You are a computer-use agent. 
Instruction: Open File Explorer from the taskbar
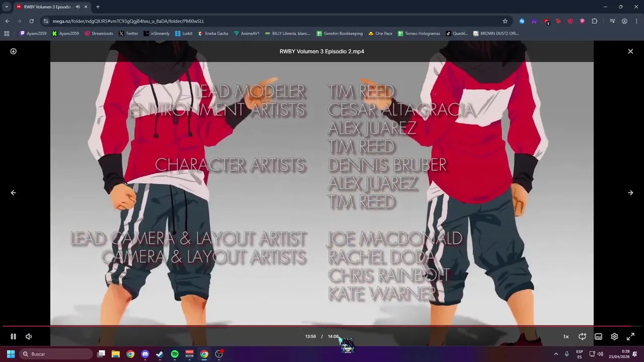[116, 354]
